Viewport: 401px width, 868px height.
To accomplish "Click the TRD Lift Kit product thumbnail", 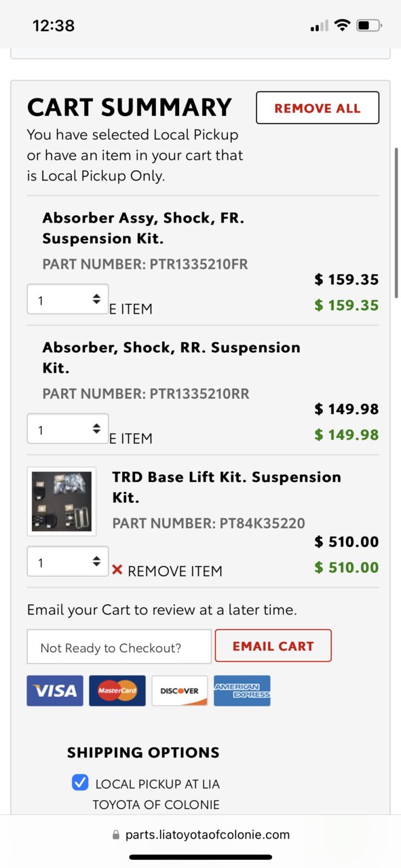I will 62,502.
